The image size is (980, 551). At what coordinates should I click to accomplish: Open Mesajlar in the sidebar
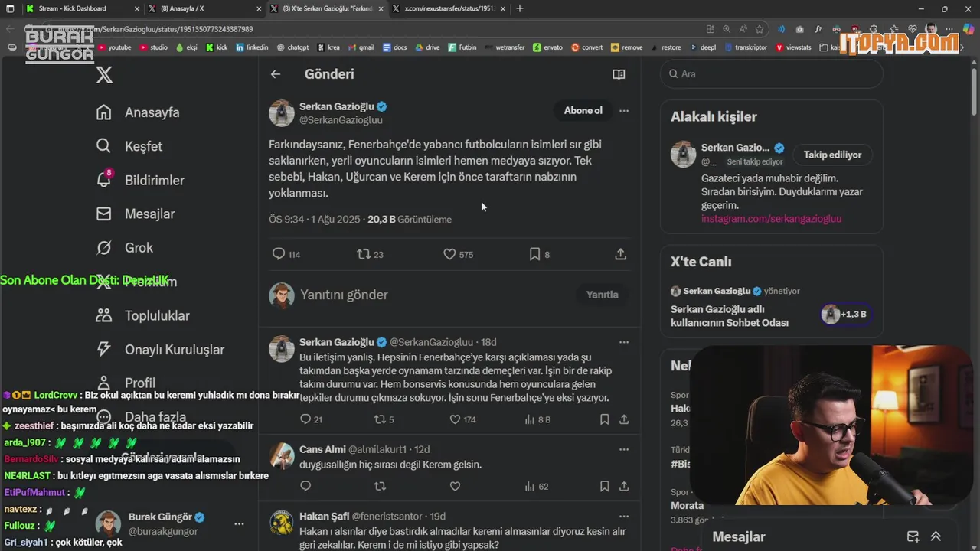pyautogui.click(x=135, y=214)
